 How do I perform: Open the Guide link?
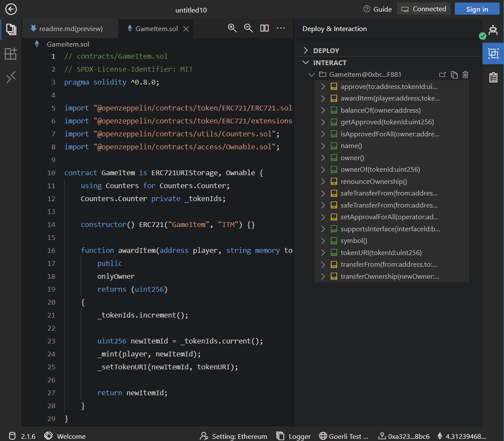[378, 9]
